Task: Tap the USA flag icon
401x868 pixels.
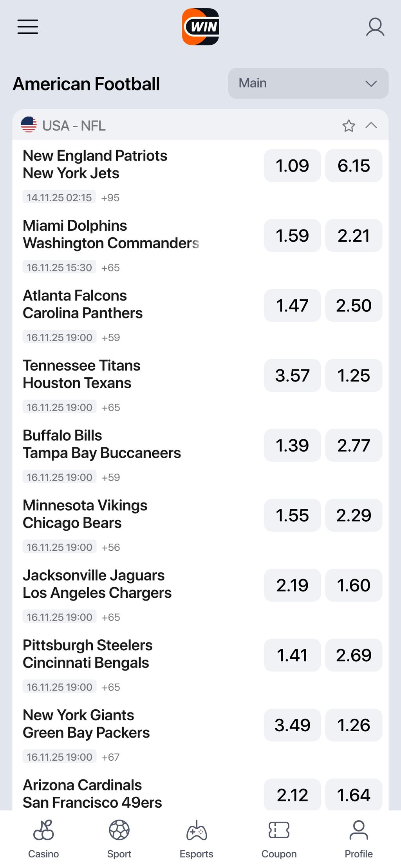Action: [29, 125]
